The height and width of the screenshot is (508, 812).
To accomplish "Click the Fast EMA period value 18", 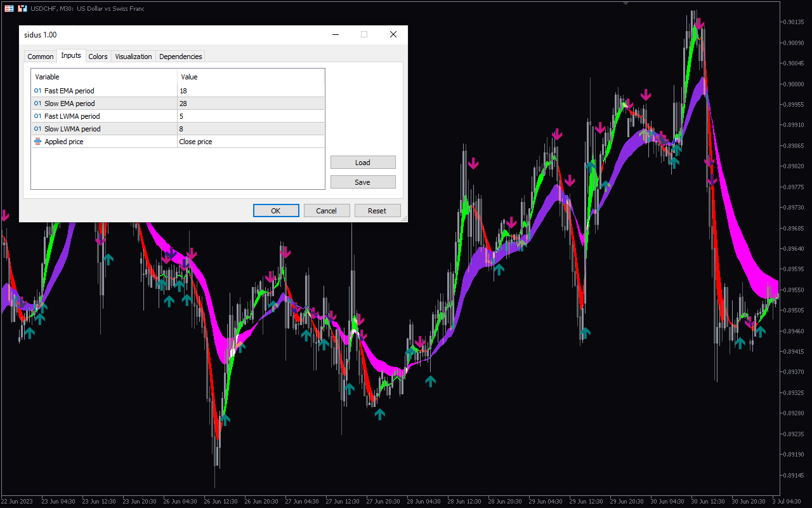I will coord(251,91).
